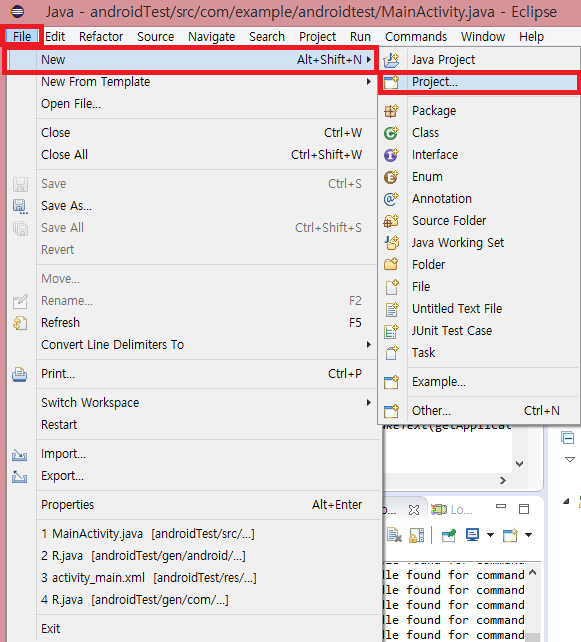Click the green Class icon
Screen dimensions: 581x642
391,133
